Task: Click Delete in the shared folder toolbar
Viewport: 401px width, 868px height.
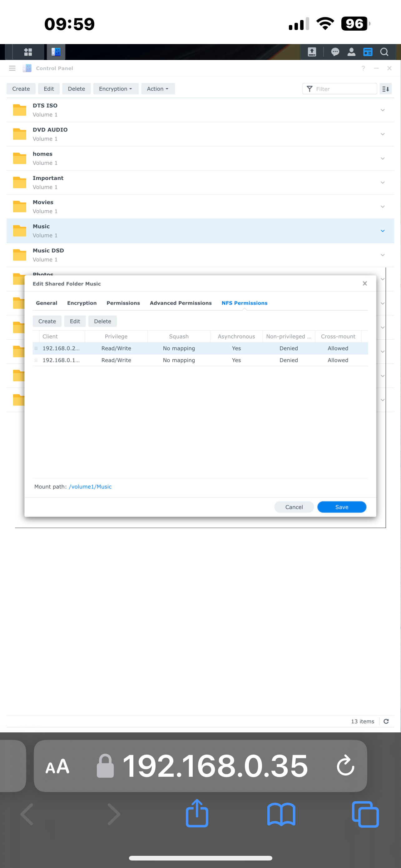Action: click(x=77, y=89)
